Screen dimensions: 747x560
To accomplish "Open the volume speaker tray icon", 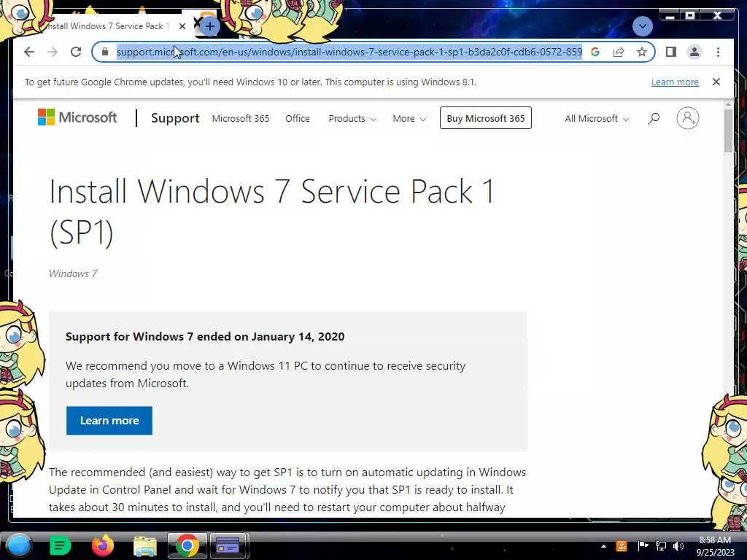I will tap(678, 546).
